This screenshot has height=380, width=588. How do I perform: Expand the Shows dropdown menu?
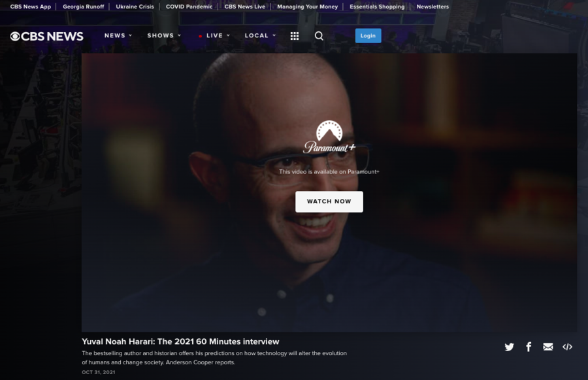tap(164, 36)
